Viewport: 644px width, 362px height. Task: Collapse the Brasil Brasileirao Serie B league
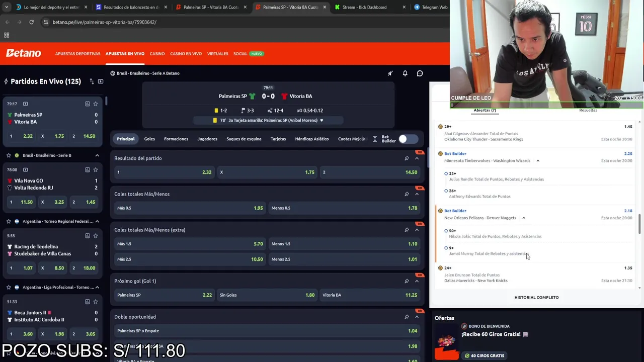[x=97, y=155]
